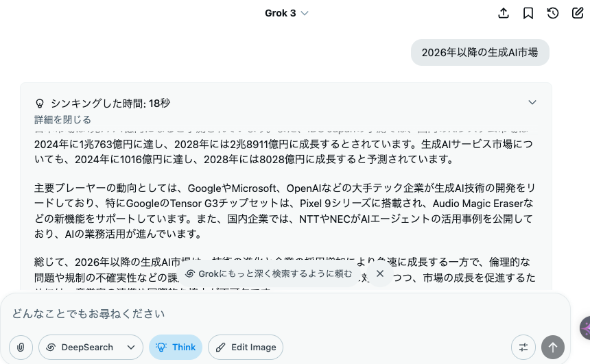Click Grokにもっと深く検索するように頼む suggestion
The image size is (590, 364).
click(270, 274)
